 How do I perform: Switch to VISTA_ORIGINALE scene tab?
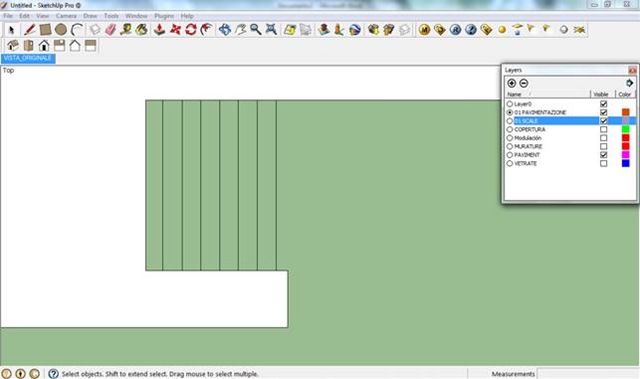(x=28, y=58)
